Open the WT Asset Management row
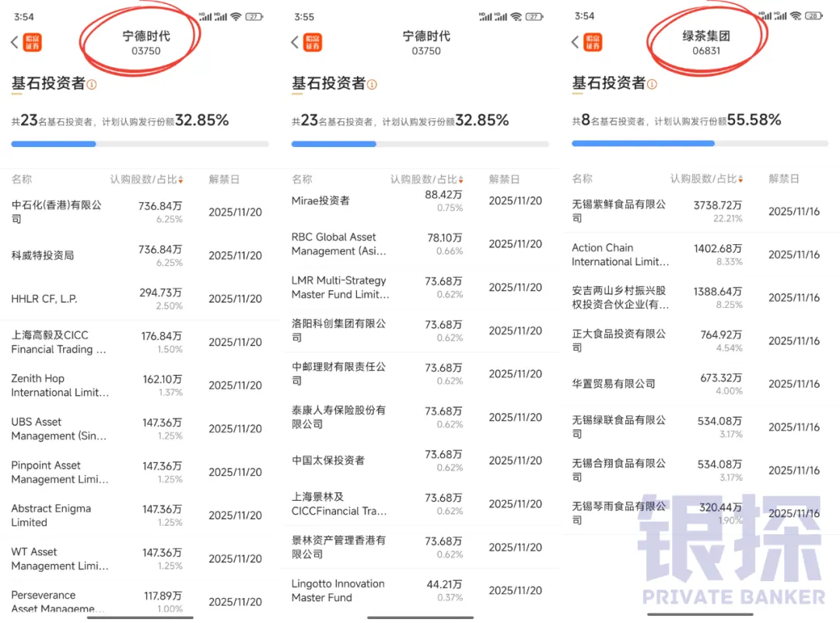Viewport: 840px width, 623px height. [140, 558]
